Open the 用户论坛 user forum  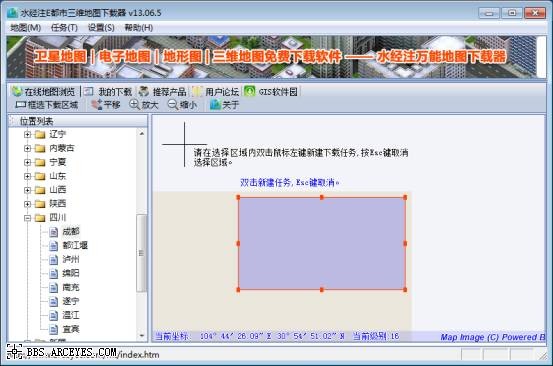pyautogui.click(x=216, y=92)
